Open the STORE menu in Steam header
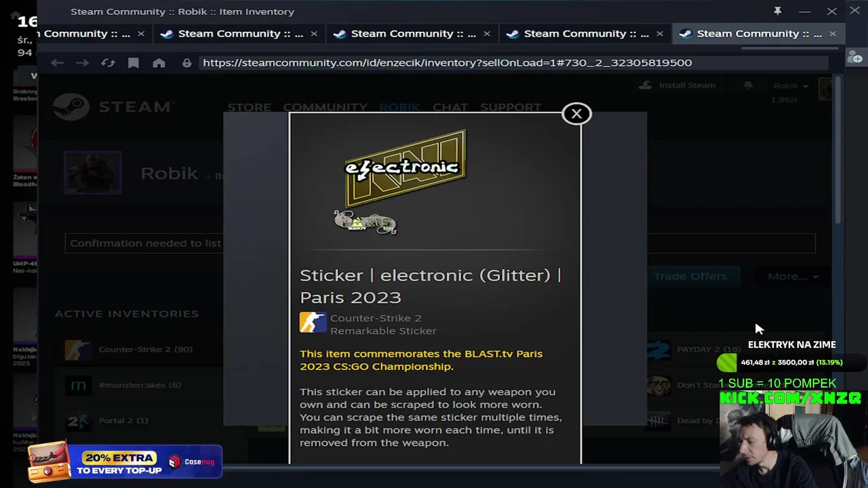Viewport: 868px width, 488px height. pyautogui.click(x=249, y=107)
